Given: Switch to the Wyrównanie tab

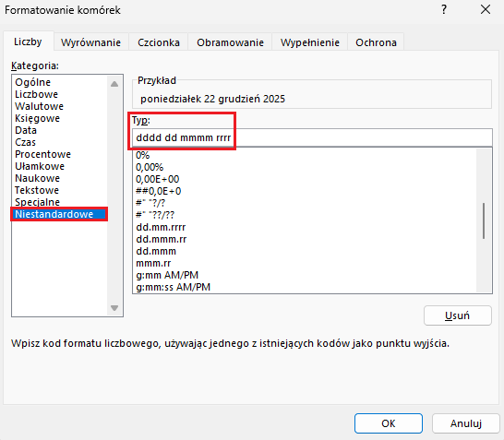Looking at the screenshot, I should point(91,42).
